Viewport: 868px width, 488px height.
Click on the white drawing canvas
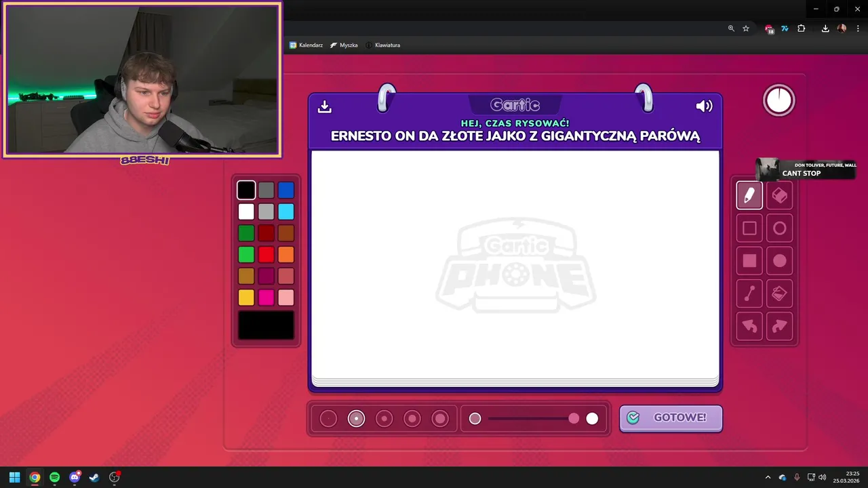515,264
